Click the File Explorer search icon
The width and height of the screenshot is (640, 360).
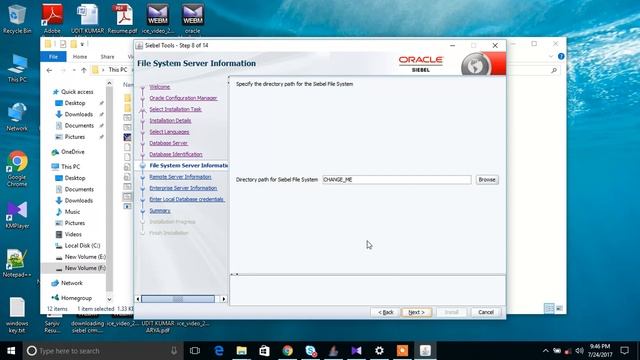point(553,71)
